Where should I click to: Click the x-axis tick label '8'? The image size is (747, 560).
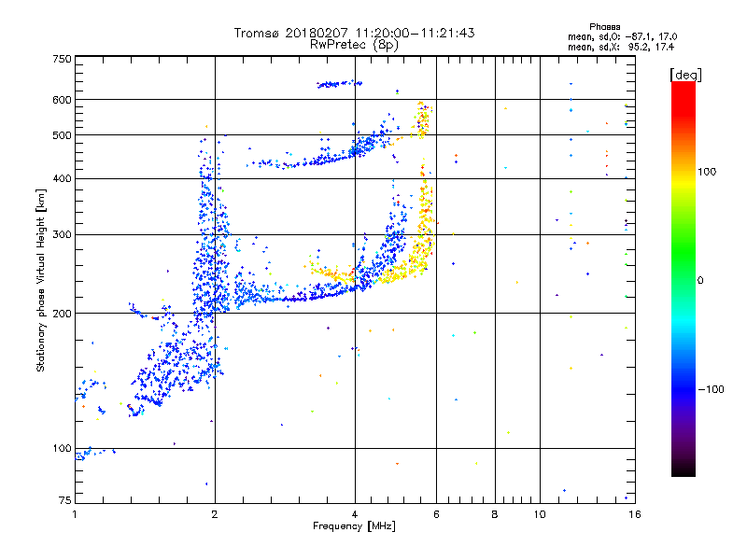(x=495, y=514)
